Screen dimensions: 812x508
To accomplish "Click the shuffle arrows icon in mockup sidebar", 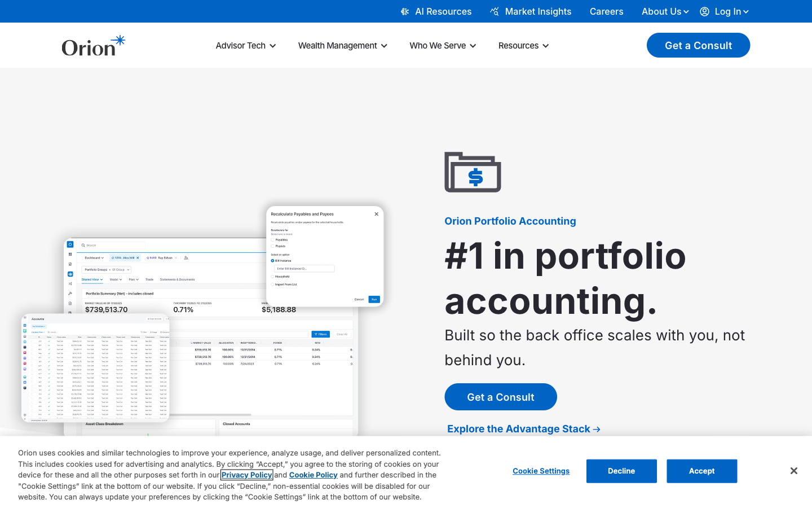I will (x=70, y=283).
